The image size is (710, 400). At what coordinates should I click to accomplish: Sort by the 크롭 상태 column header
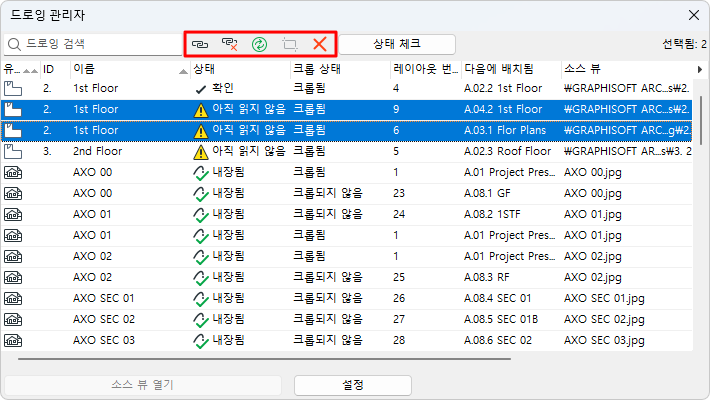[341, 69]
